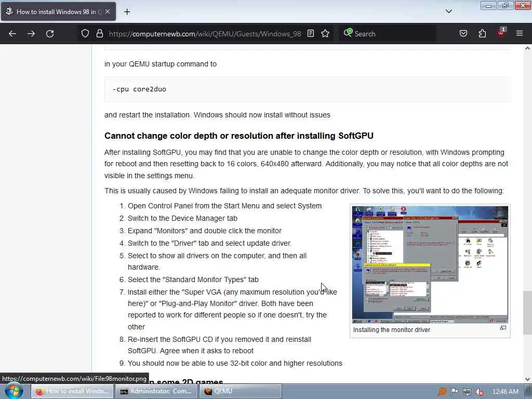
Task: Reload the current page
Action: pos(50,34)
